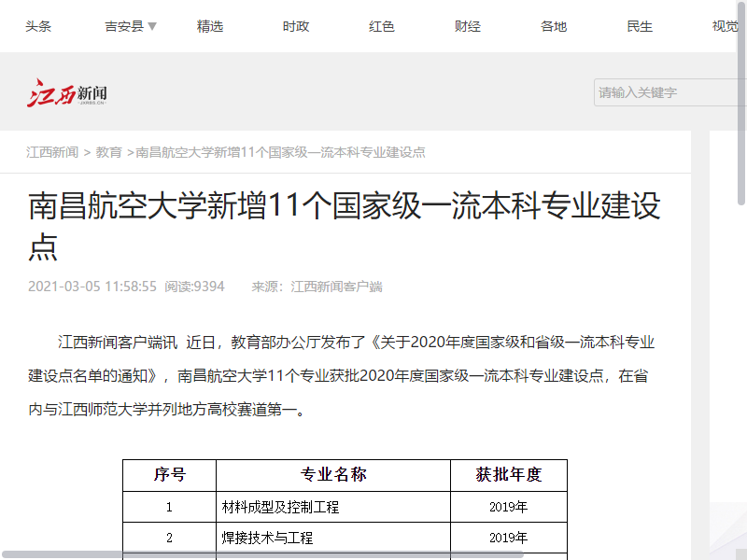Click the 财经 navigation item
Screen dimensions: 747x560
467,26
